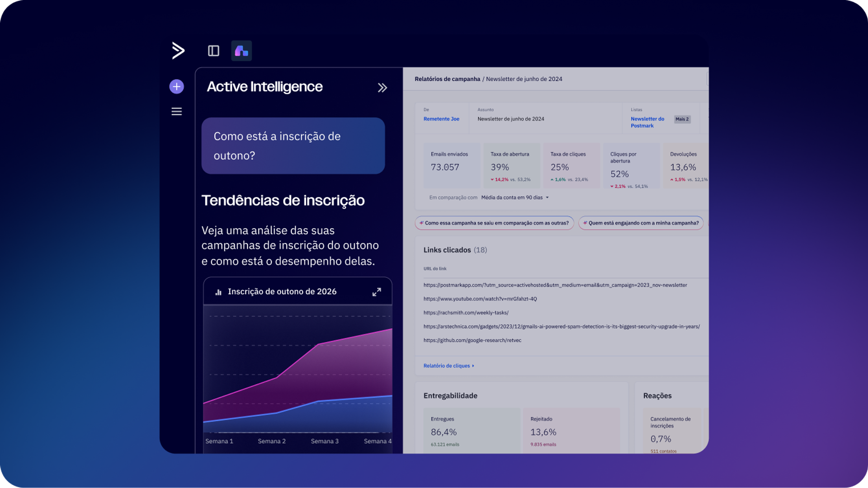Open the hamburger menu icon
The height and width of the screenshot is (488, 868).
[x=177, y=111]
